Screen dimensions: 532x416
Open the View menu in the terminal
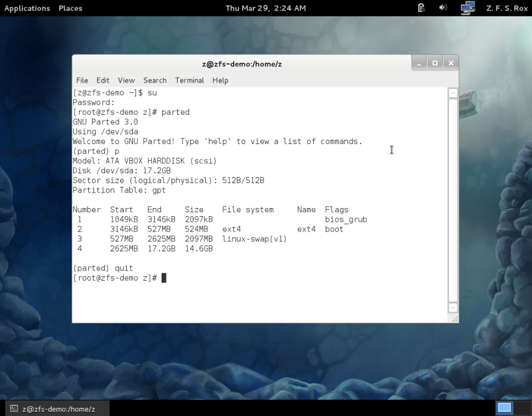[126, 80]
